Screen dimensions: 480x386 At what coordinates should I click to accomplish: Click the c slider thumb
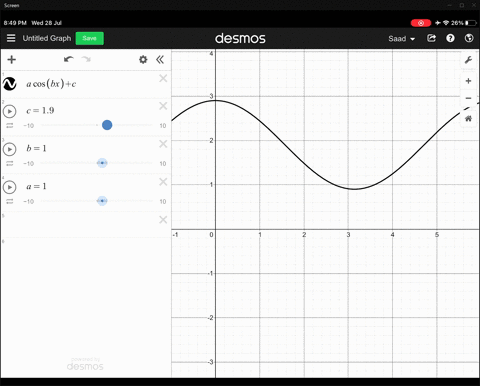pyautogui.click(x=107, y=125)
